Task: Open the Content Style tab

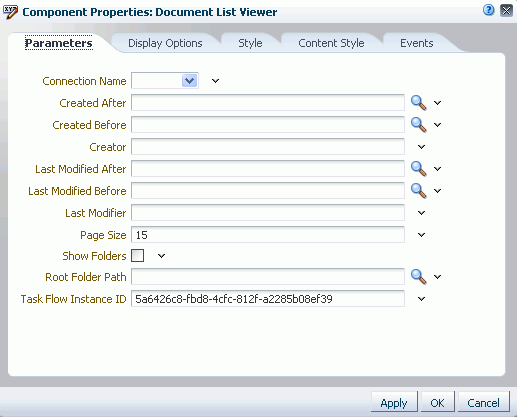Action: tap(331, 43)
